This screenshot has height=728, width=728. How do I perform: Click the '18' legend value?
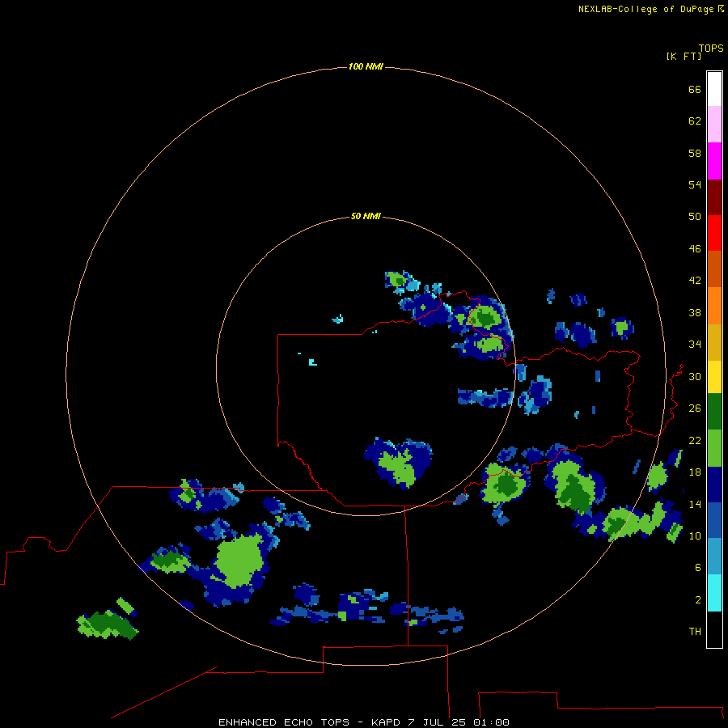point(695,472)
